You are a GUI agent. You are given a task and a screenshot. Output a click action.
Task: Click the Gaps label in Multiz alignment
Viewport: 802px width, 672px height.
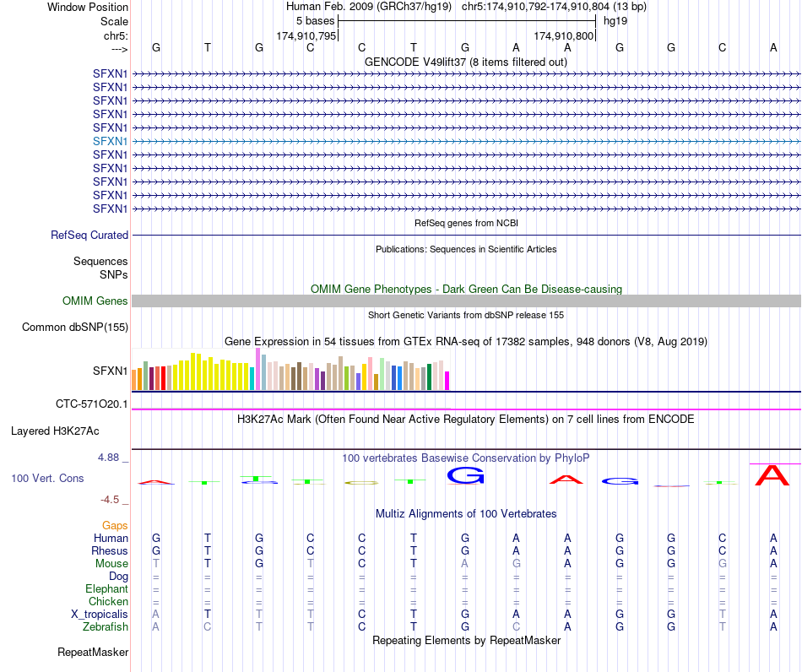[115, 526]
